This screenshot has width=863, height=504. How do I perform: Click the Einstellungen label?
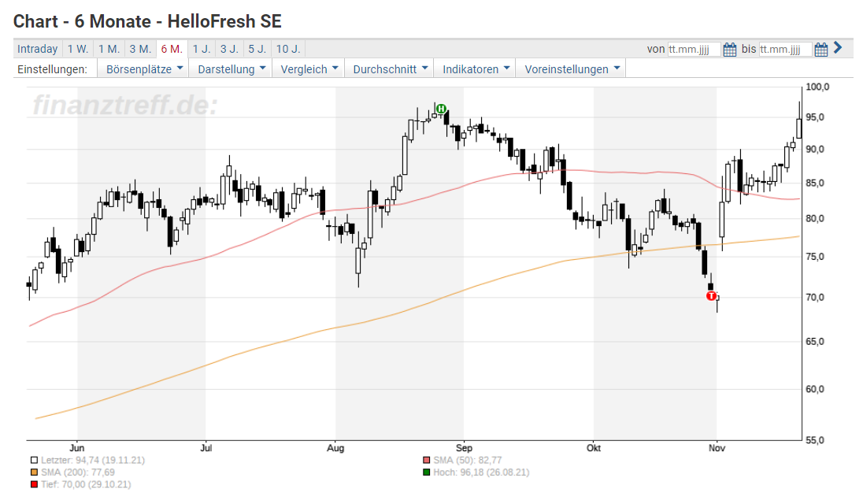(52, 69)
